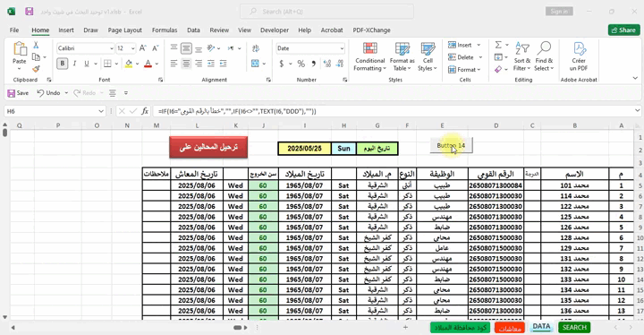Click the Cut scissors icon
This screenshot has width=644, height=335.
point(36,45)
